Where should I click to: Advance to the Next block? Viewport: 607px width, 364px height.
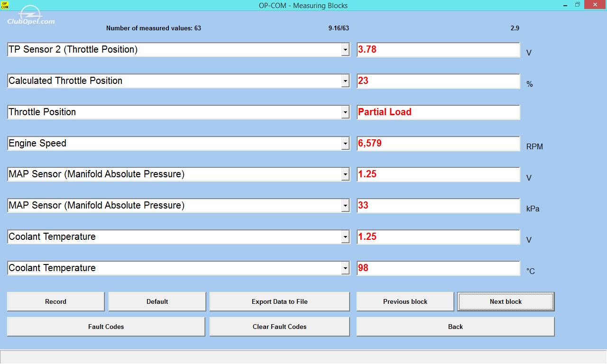click(x=506, y=301)
